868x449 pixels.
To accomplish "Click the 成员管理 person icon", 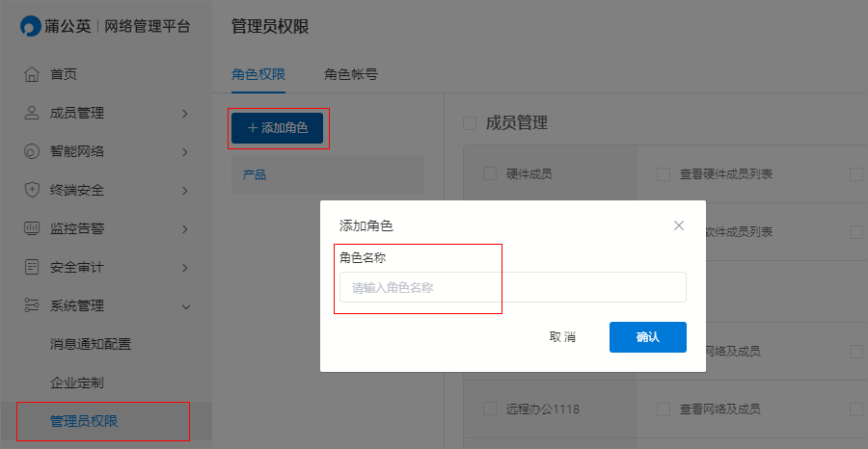I will pyautogui.click(x=32, y=114).
